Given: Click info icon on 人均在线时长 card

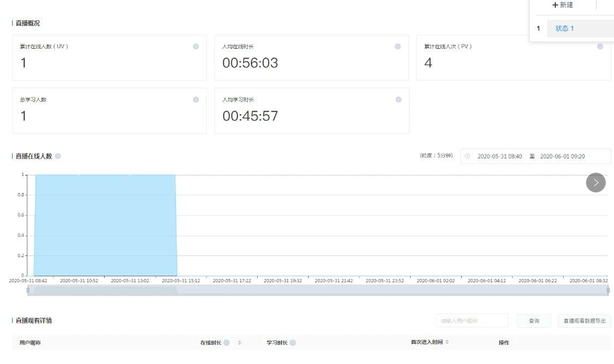Looking at the screenshot, I should click(x=398, y=47).
